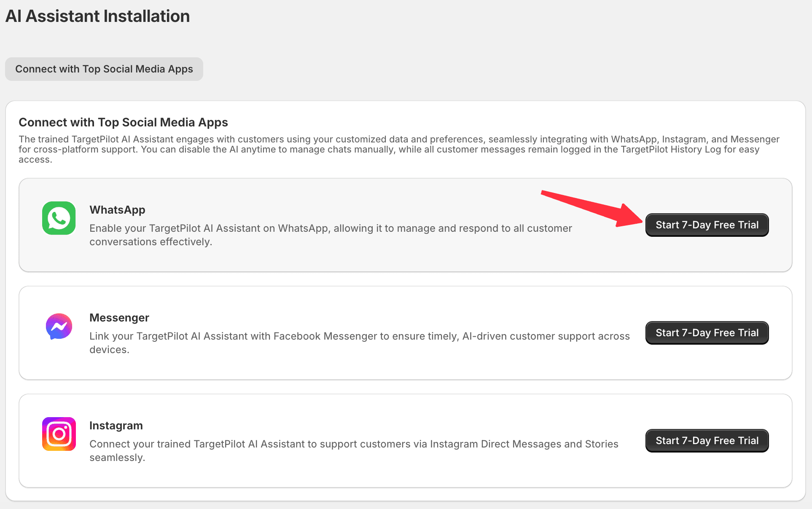Click the WhatsApp description about customer conversations
Screen dimensions: 812x509
coord(331,235)
